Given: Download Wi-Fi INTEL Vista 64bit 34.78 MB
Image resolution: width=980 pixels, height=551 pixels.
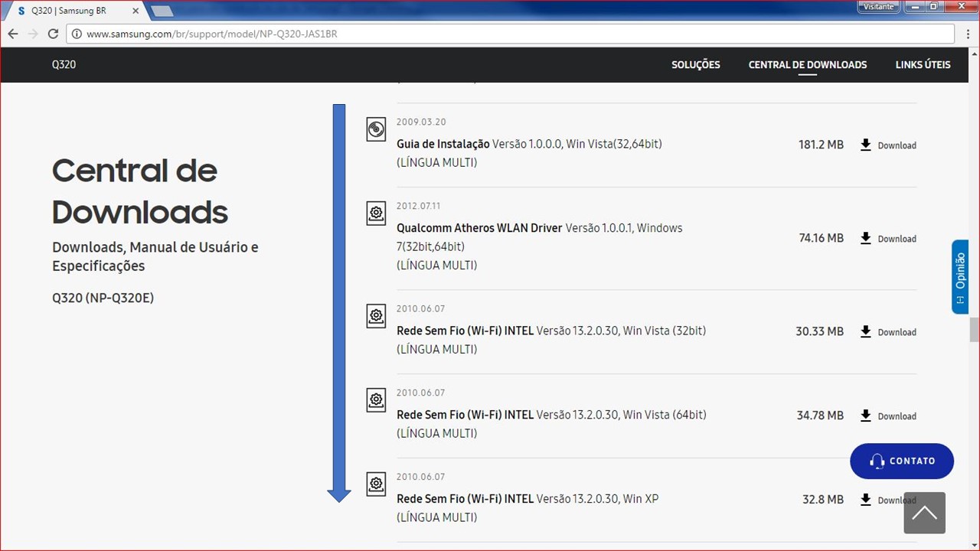Looking at the screenshot, I should 888,416.
